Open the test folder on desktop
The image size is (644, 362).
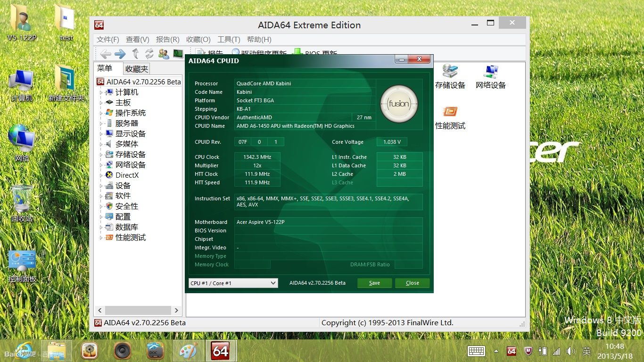(x=66, y=23)
